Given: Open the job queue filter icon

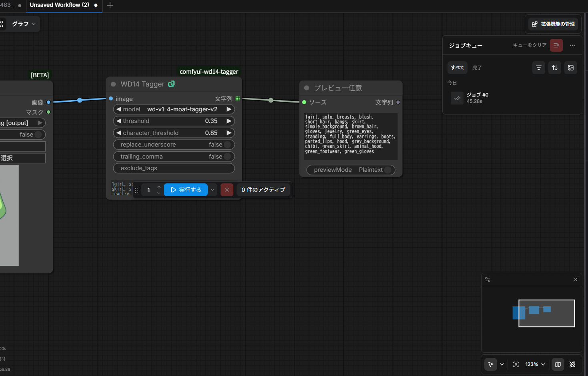Looking at the screenshot, I should [x=539, y=68].
